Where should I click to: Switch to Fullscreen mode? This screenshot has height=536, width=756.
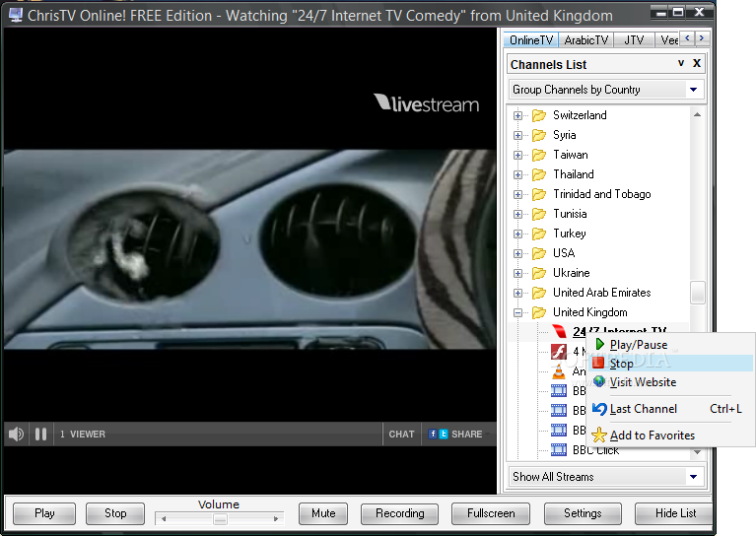490,513
